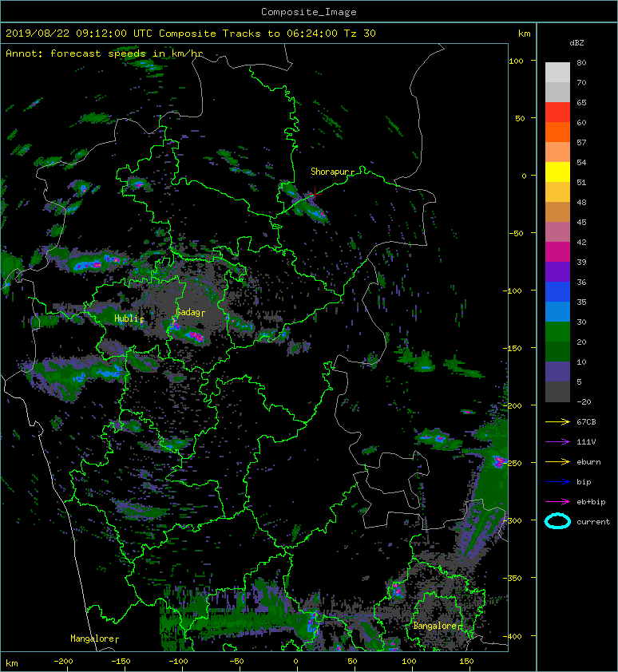Select the dark gray -20 dBZ swatch
Image resolution: width=618 pixels, height=672 pixels.
(557, 392)
